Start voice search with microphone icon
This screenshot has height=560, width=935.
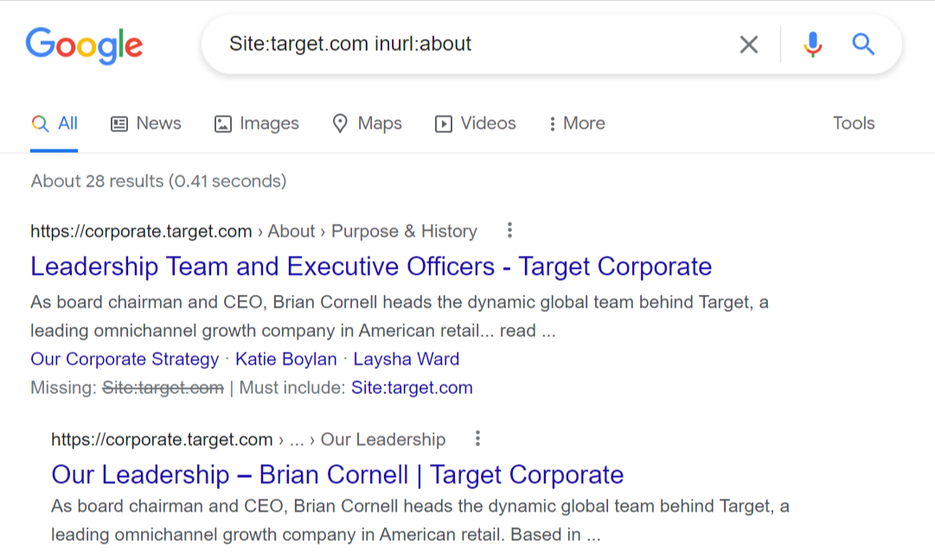(x=812, y=44)
